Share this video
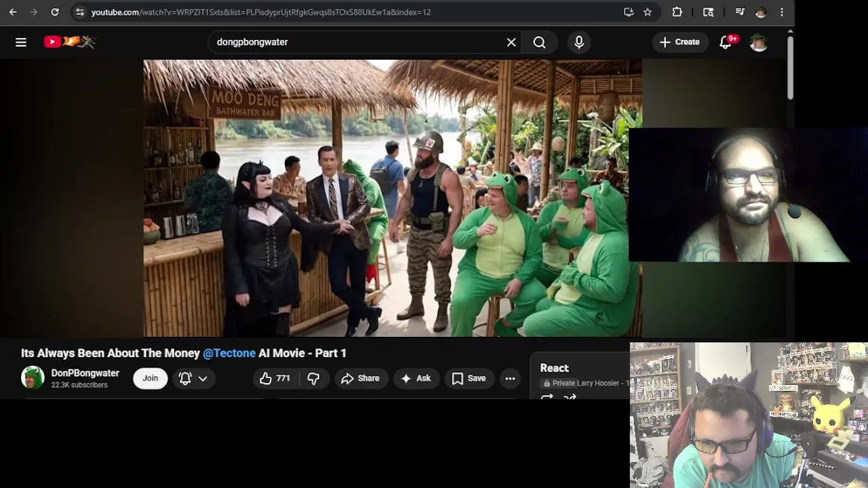 [360, 378]
